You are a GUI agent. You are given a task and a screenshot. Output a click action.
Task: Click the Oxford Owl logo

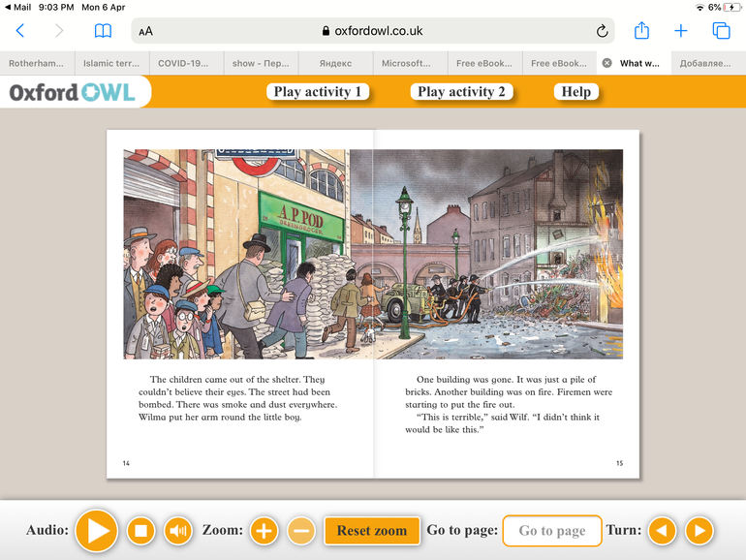tap(74, 92)
